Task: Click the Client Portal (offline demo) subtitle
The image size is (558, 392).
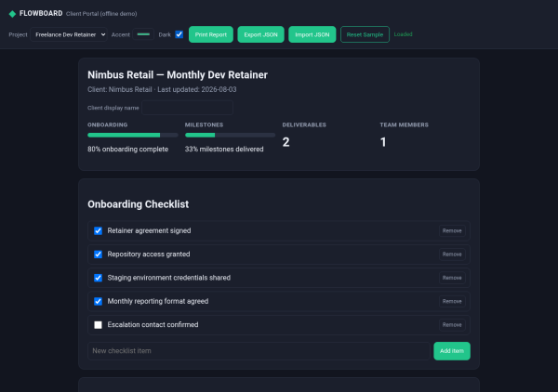Action: (101, 14)
